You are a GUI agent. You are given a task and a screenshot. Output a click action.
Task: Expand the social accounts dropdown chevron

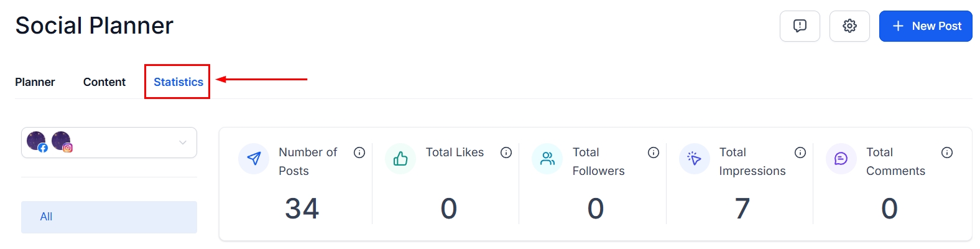pyautogui.click(x=183, y=143)
